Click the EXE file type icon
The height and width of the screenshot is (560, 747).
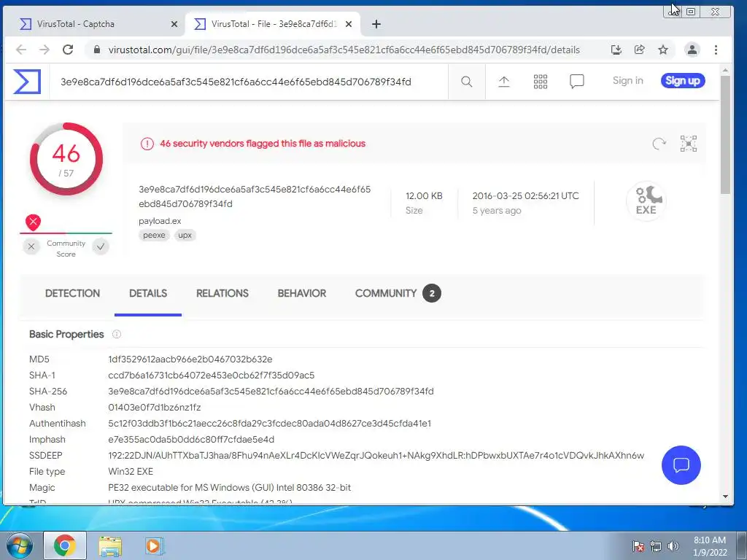point(646,201)
